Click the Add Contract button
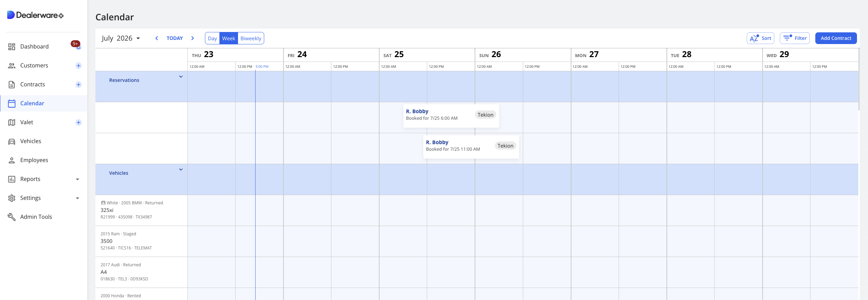This screenshot has height=300, width=868. pos(836,38)
